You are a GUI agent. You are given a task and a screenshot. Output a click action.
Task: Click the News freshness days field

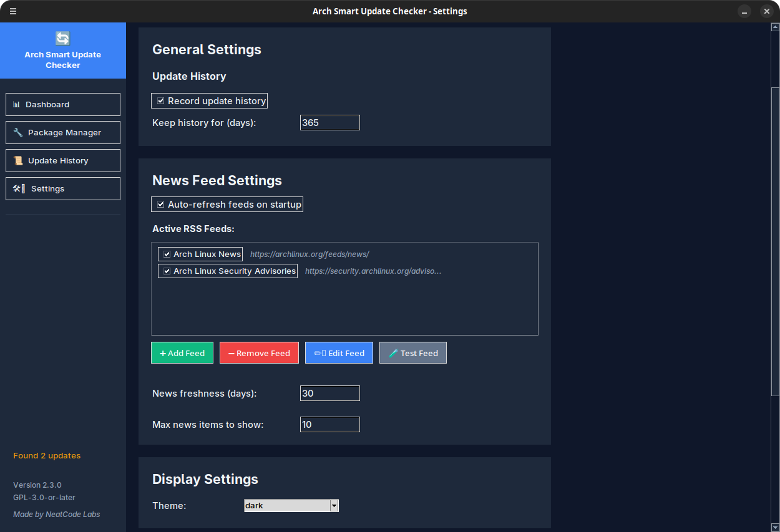point(330,394)
